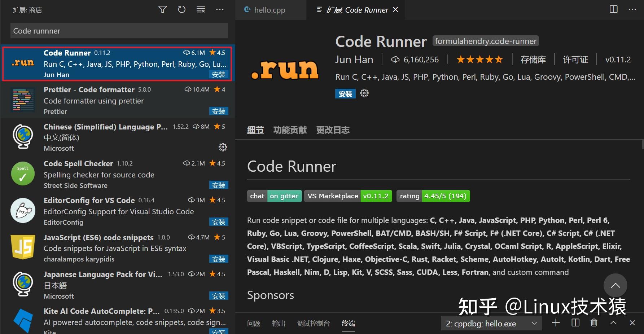
Task: Switch to the hello.cpp tab
Action: [270, 10]
